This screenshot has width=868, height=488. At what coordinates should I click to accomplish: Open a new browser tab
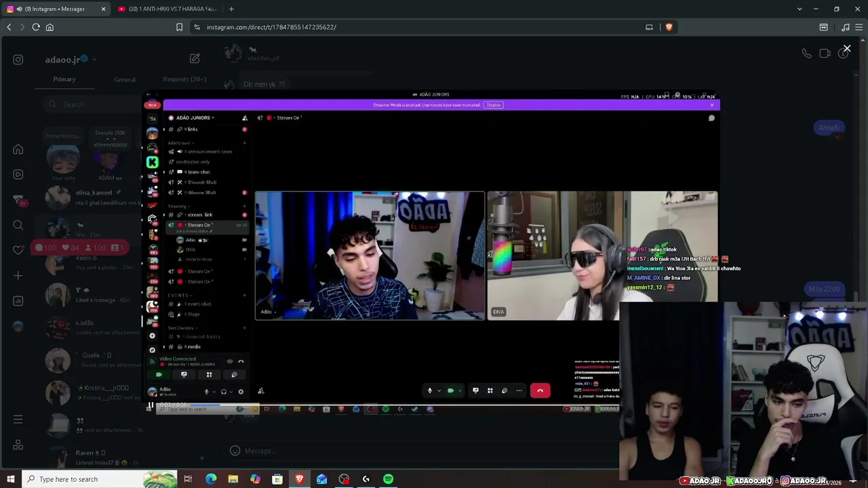coord(231,9)
